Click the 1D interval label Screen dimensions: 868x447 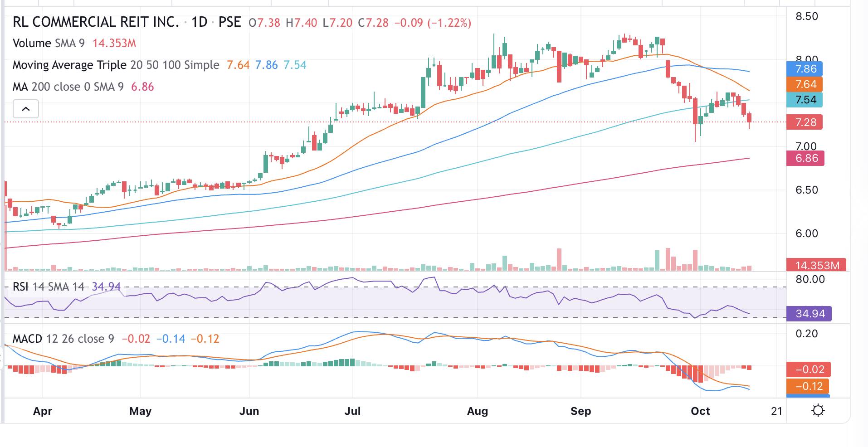(199, 22)
